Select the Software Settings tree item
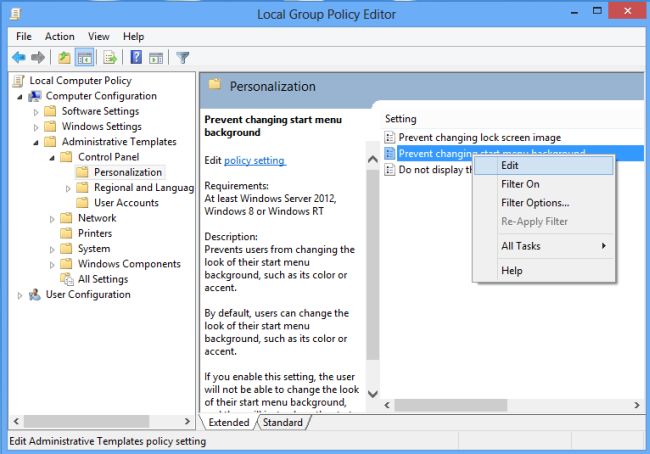Viewport: 650px width, 454px height. 100,111
